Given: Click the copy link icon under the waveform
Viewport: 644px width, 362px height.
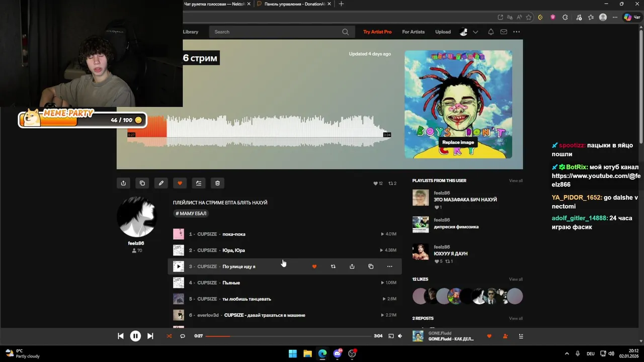Looking at the screenshot, I should (x=142, y=183).
